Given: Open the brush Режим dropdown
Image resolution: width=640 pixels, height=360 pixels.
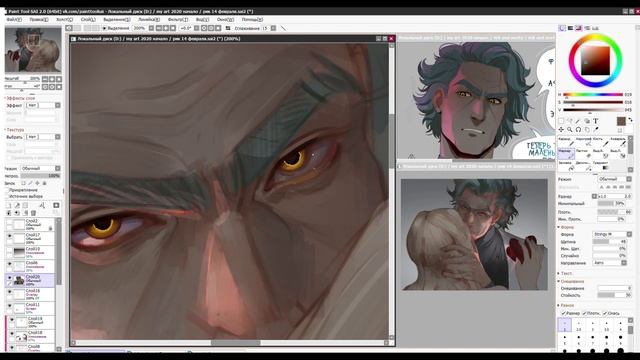Looking at the screenshot, I should click(614, 179).
